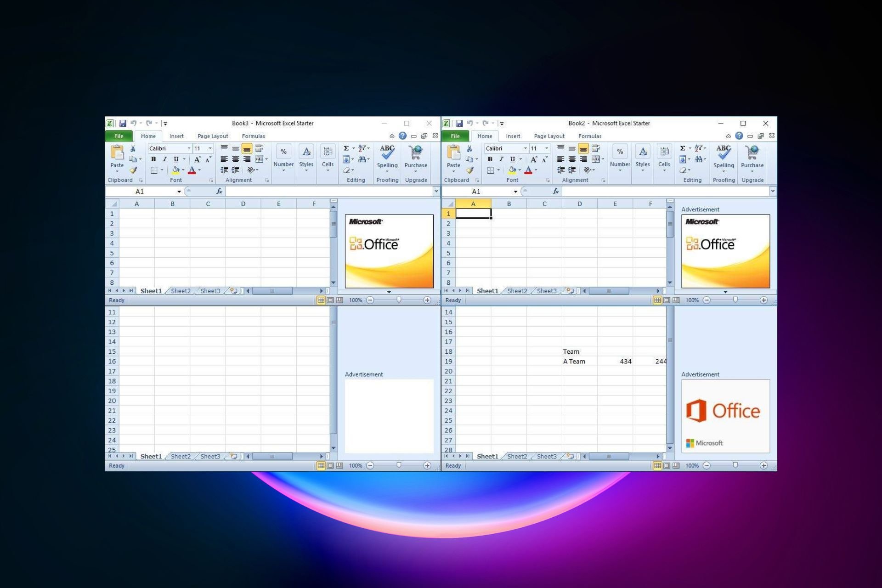Open the Calibri font dropdown in Book3
This screenshot has width=882, height=588.
pos(189,148)
